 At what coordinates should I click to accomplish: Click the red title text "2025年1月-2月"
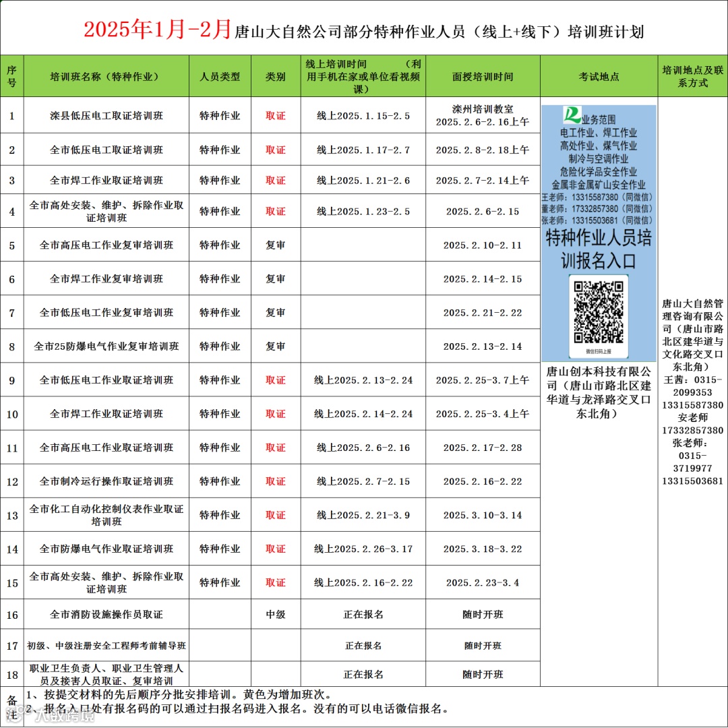coord(157,30)
